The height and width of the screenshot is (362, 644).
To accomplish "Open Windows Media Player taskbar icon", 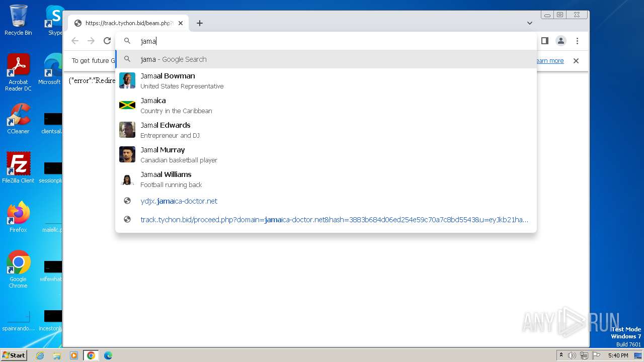I will click(x=74, y=355).
